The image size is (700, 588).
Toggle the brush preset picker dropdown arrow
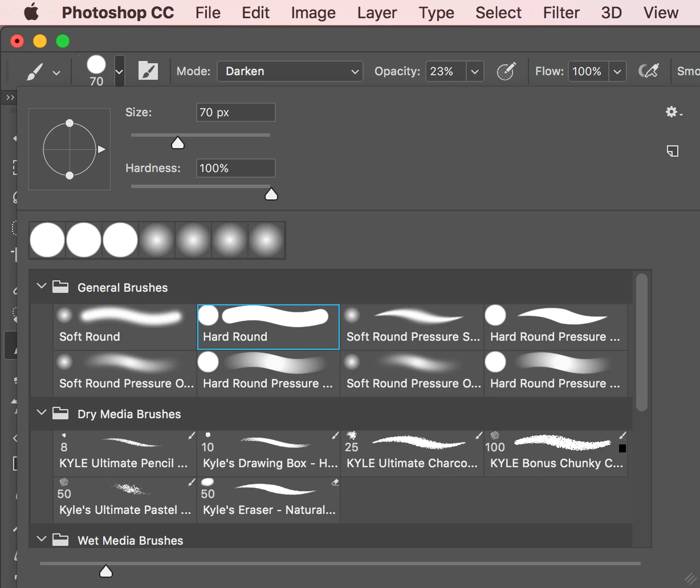(x=119, y=71)
